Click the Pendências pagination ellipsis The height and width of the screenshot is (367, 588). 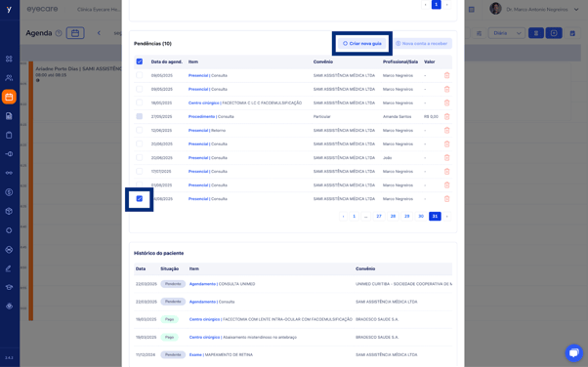pos(365,217)
